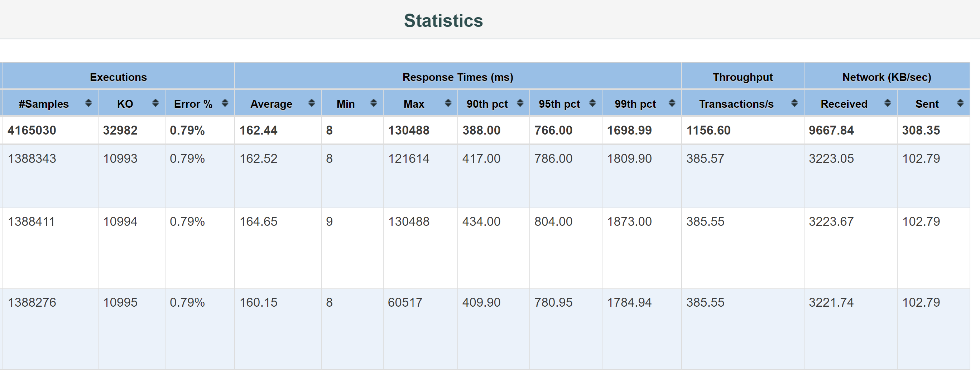Viewport: 980px width, 389px height.
Task: Sort by the Transactions/s header label
Action: coord(736,104)
